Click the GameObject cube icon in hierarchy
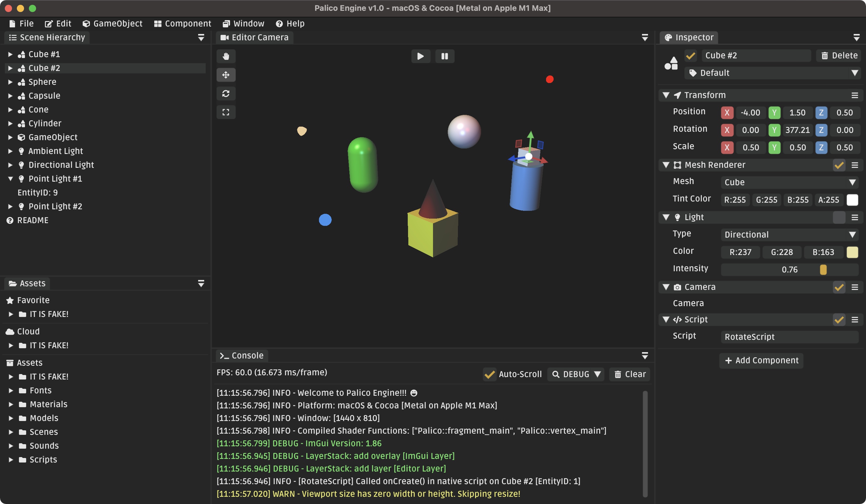This screenshot has width=866, height=504. coord(21,137)
